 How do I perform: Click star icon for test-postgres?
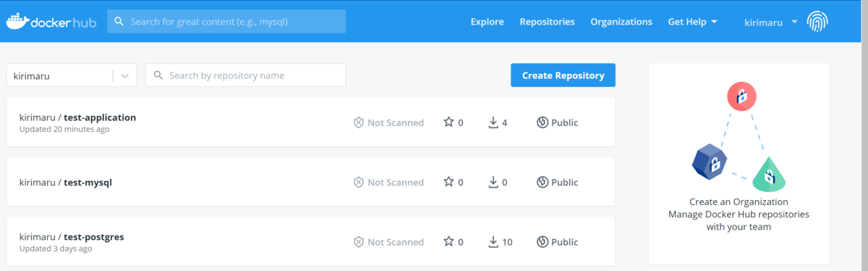click(448, 242)
